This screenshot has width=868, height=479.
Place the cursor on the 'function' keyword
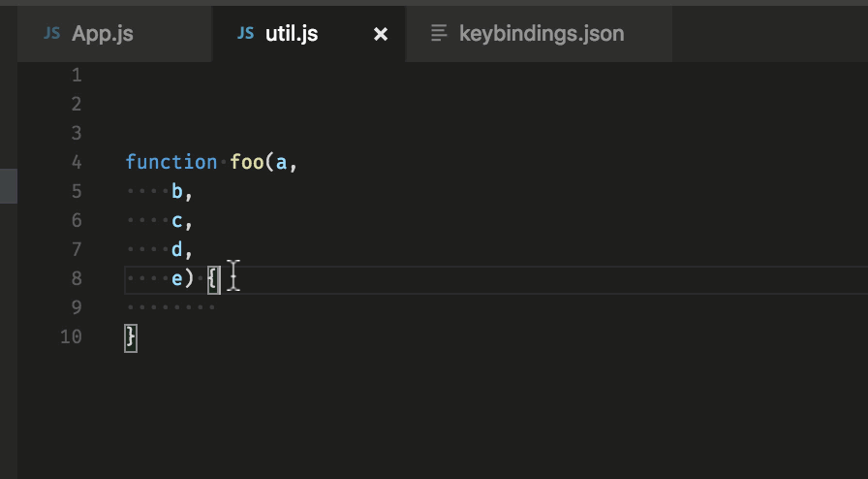(x=170, y=162)
